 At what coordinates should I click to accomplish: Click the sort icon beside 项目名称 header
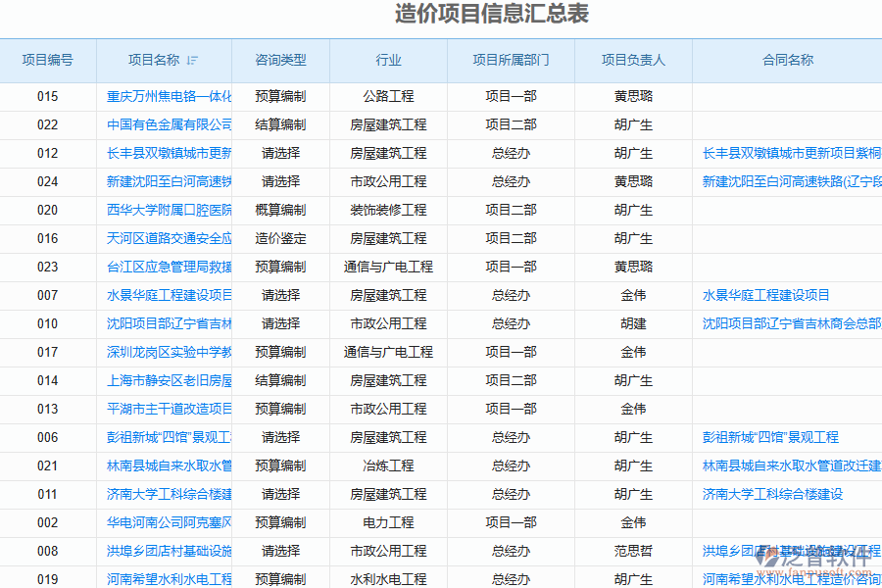192,61
